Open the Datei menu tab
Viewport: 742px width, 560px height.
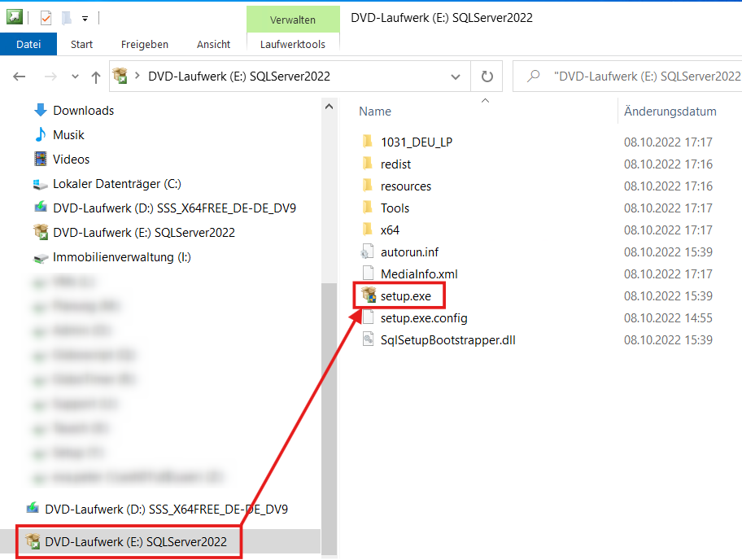(28, 44)
